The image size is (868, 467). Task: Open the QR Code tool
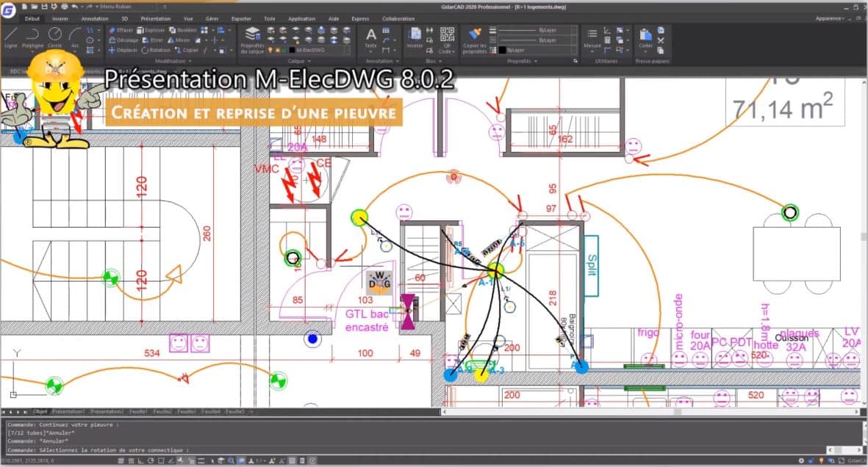point(447,38)
